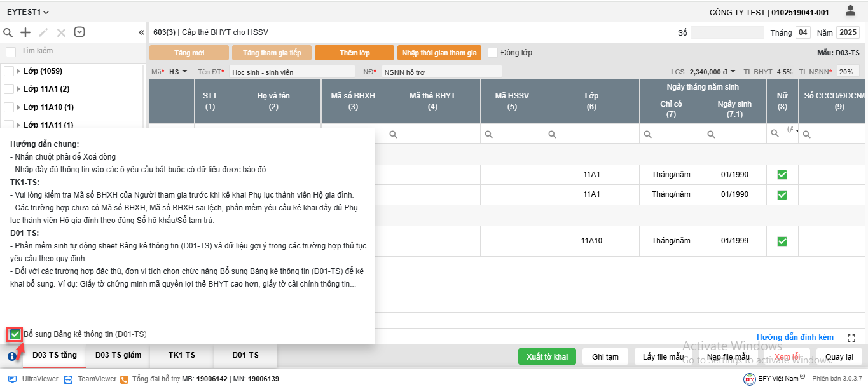Uncheck Bổ sung Bảng kê thông tin checkbox
This screenshot has width=868, height=387.
pyautogui.click(x=15, y=334)
